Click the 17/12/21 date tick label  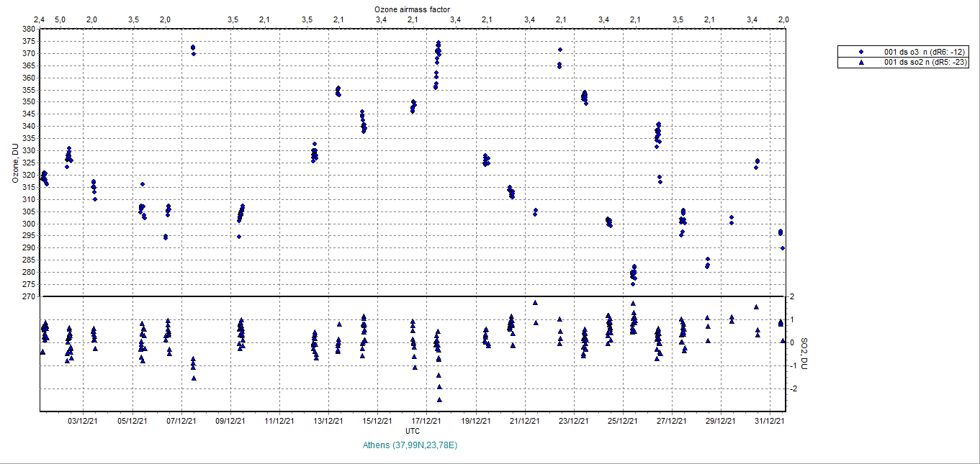[426, 421]
